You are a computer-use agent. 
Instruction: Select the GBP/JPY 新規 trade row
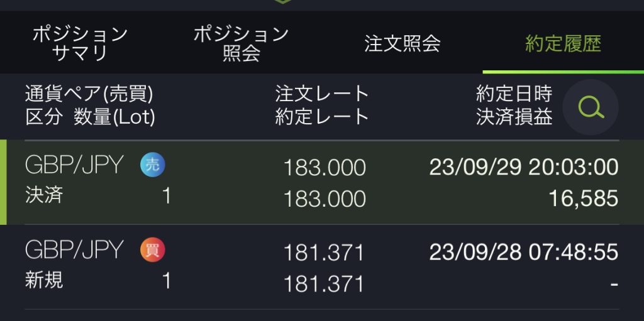point(322,267)
